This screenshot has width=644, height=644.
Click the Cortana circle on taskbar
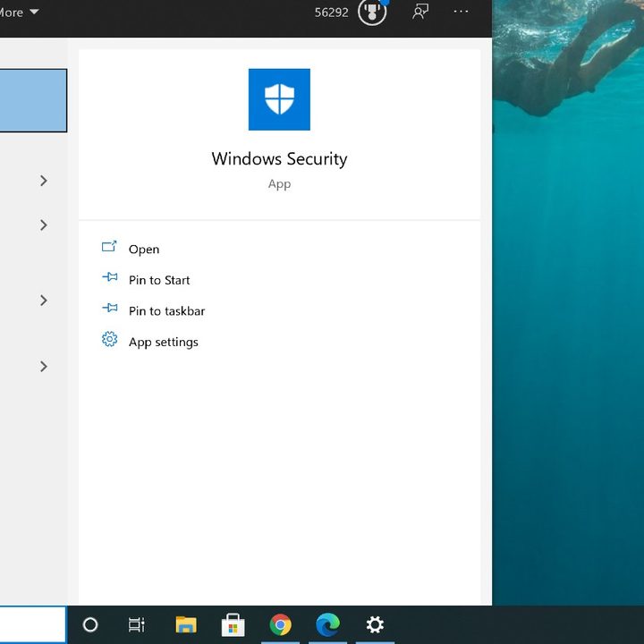90,624
